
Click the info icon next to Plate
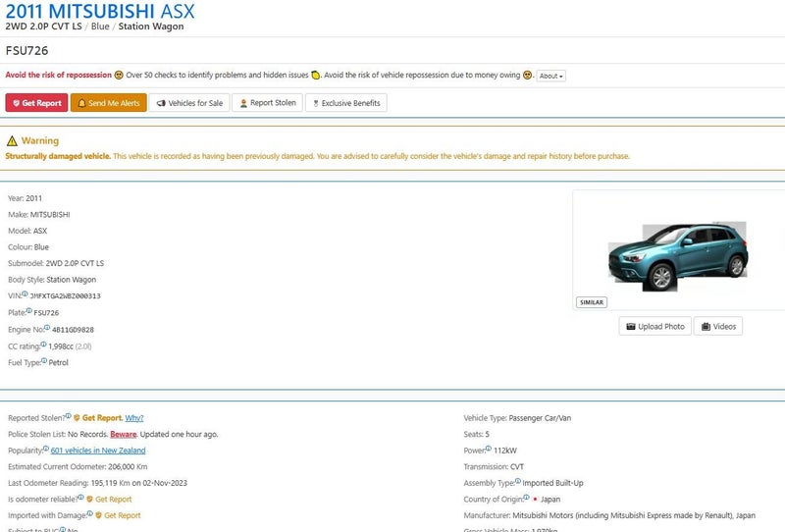coord(29,310)
